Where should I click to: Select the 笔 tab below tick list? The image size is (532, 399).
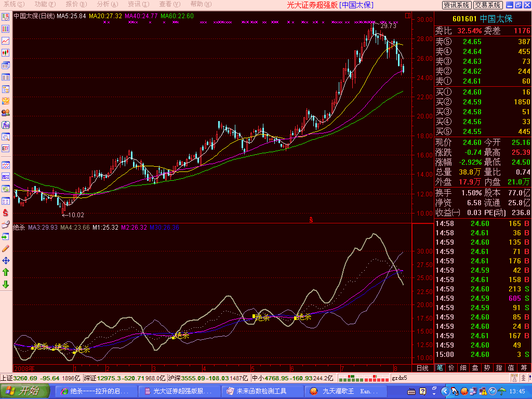click(x=440, y=368)
